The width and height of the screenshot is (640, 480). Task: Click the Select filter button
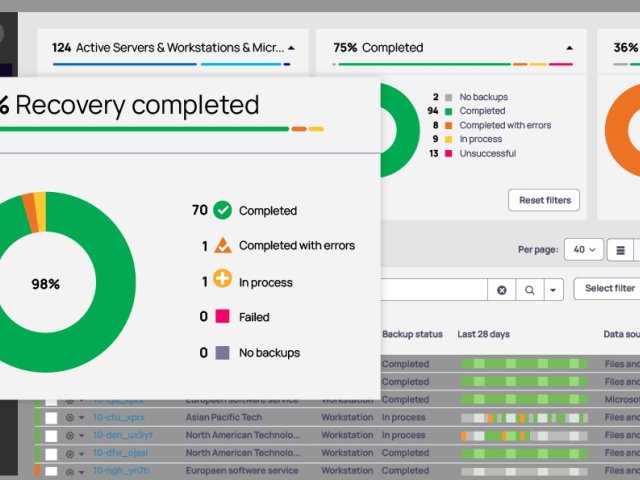[x=609, y=289]
